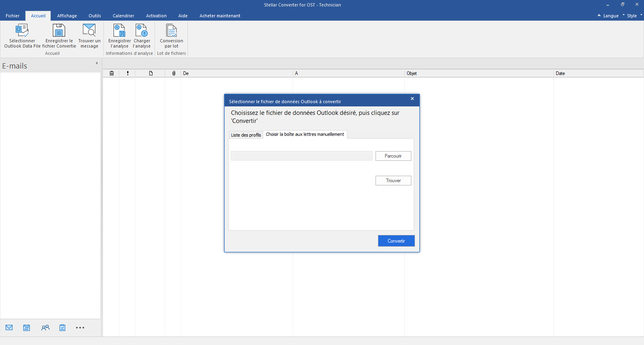Select the Accueil ribbon tab
This screenshot has width=644, height=345.
(38, 16)
